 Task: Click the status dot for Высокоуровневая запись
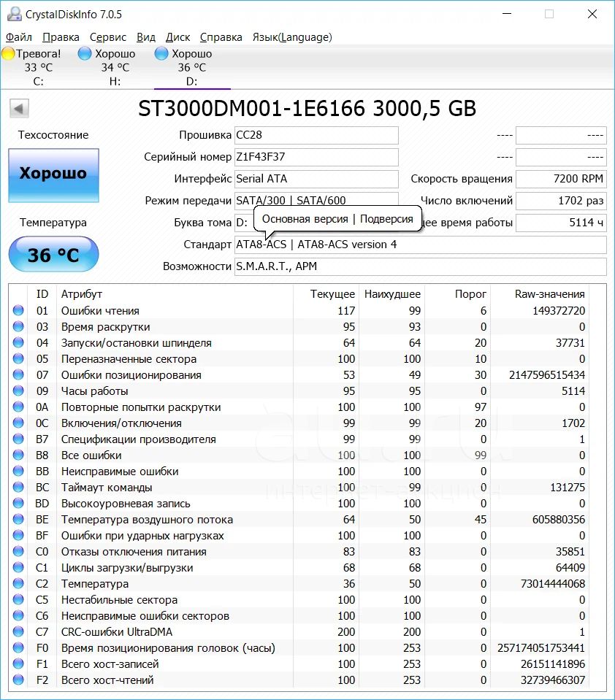[x=18, y=503]
